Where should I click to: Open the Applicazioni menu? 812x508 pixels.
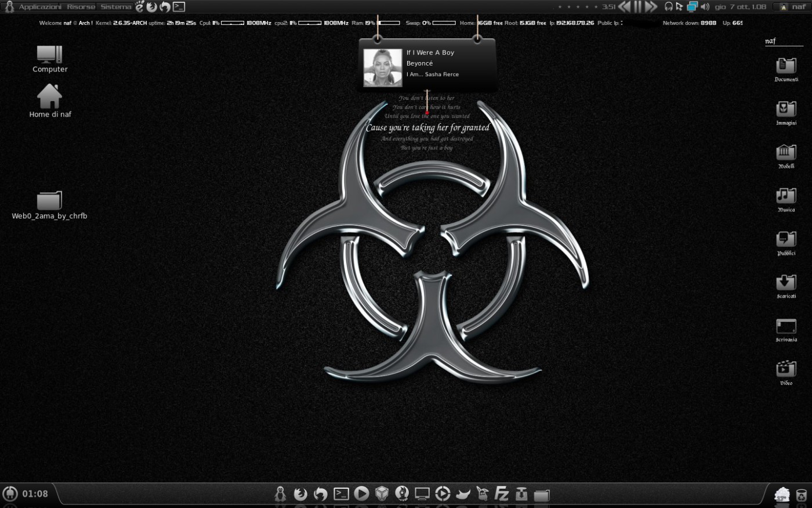(x=40, y=7)
